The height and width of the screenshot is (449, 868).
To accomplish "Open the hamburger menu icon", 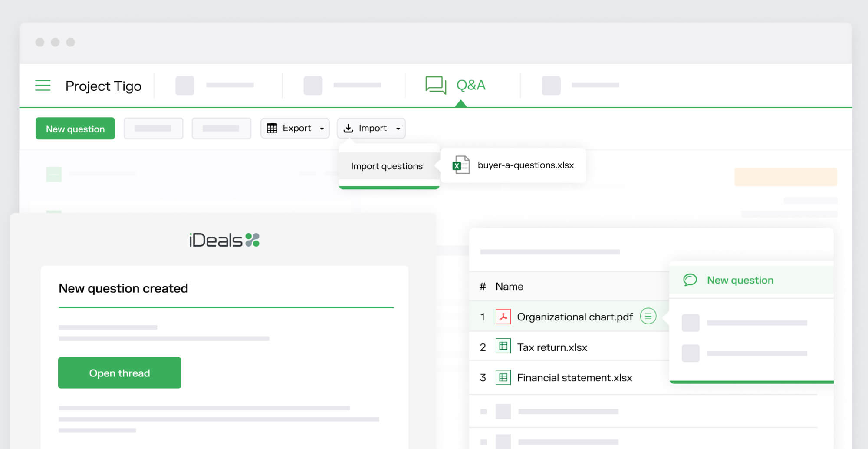I will coord(43,85).
